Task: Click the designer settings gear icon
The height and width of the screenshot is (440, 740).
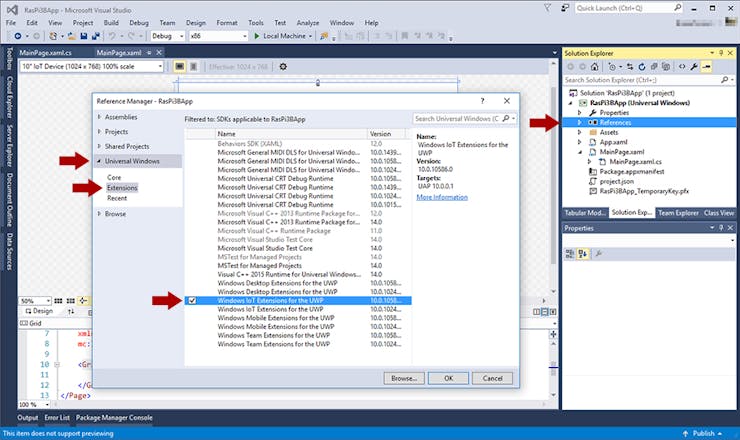Action: (283, 67)
